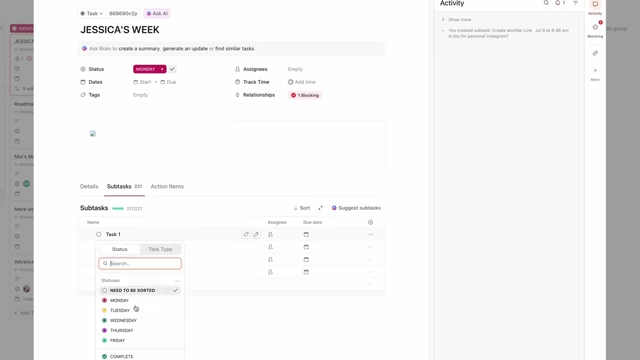Set due date on the second subtask row
The width and height of the screenshot is (640, 360).
pyautogui.click(x=306, y=247)
